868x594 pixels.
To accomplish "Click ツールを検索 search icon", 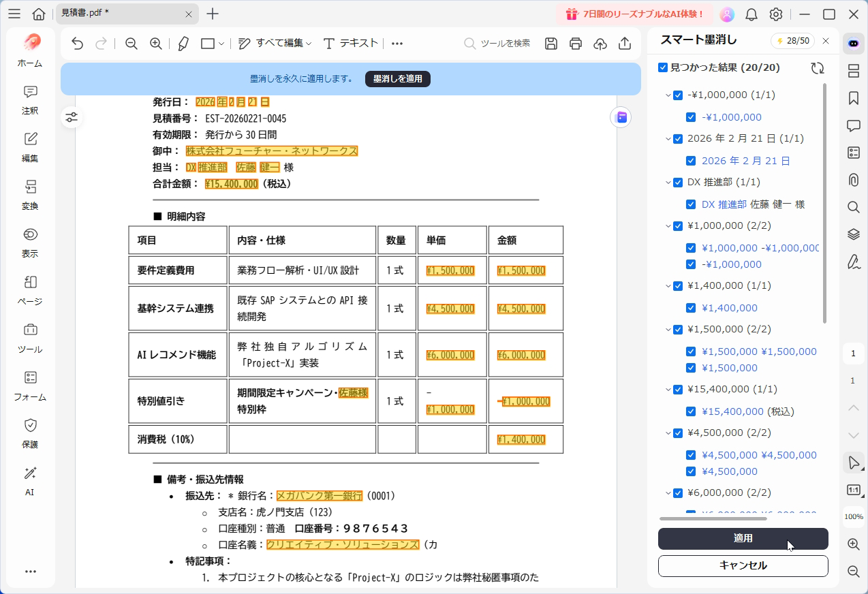I will [469, 43].
